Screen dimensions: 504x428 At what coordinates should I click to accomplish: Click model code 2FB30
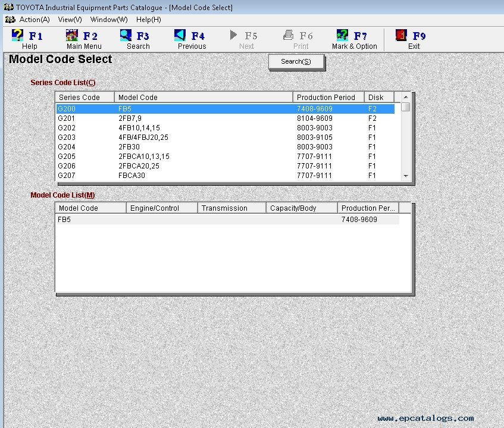pyautogui.click(x=129, y=146)
